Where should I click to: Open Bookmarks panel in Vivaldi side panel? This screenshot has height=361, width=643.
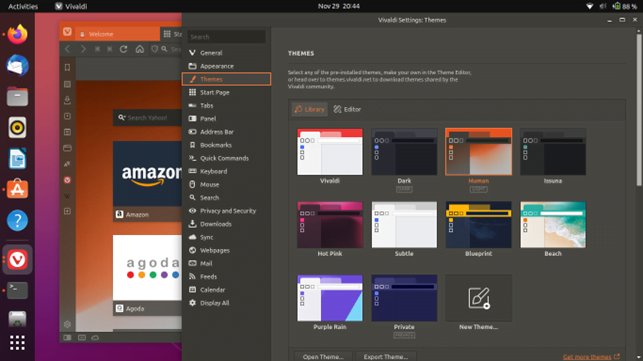(x=67, y=67)
